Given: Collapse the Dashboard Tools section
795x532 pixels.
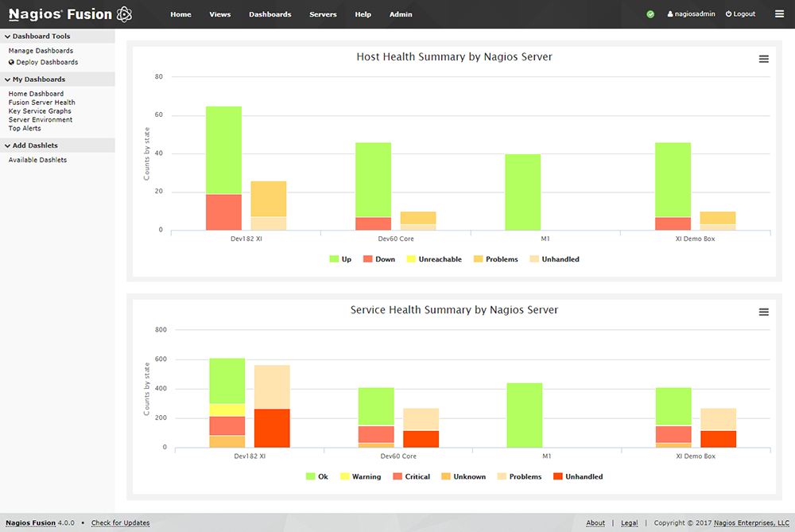Looking at the screenshot, I should [x=7, y=37].
